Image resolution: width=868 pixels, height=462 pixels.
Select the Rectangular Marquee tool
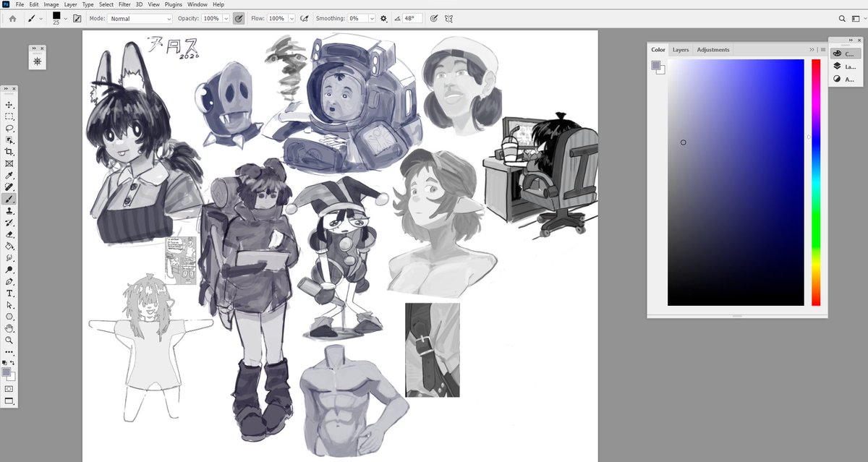9,116
